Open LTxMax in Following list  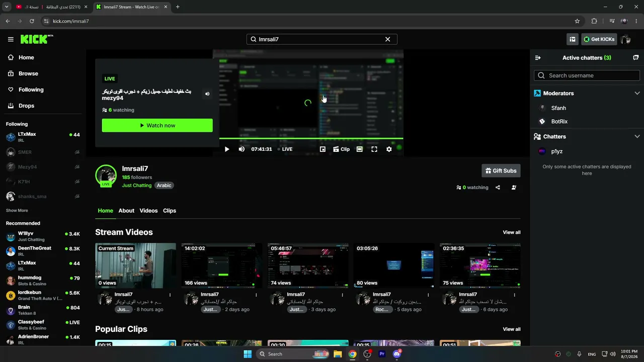[43, 137]
